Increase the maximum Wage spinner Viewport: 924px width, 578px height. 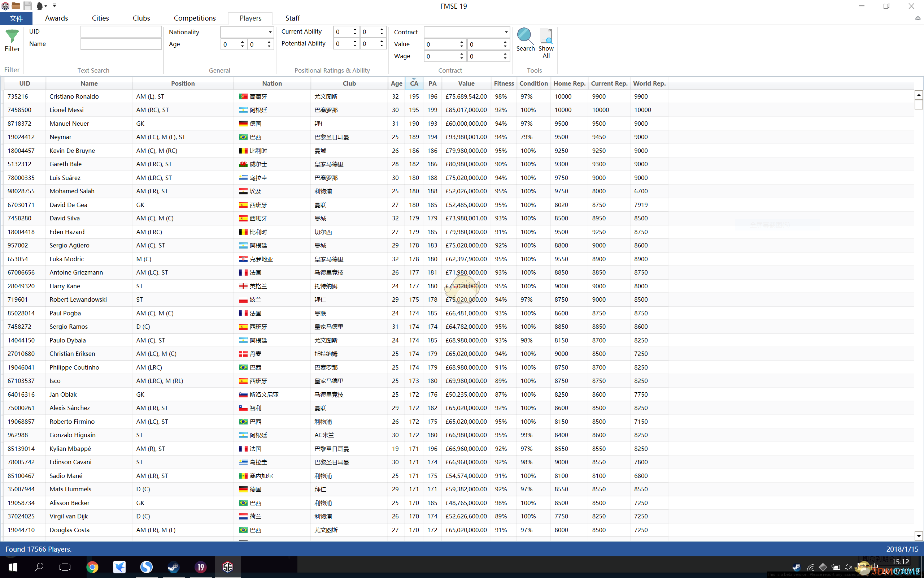(505, 54)
